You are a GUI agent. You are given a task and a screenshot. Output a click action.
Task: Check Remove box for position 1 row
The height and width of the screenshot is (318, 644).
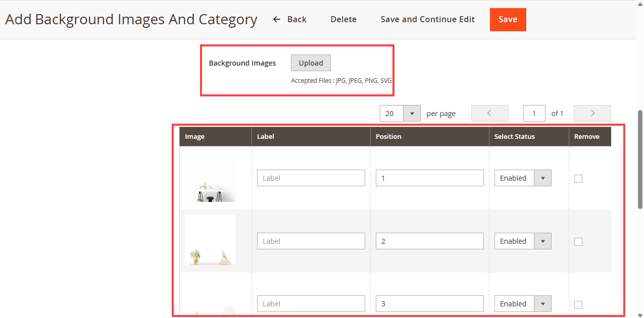click(x=578, y=178)
